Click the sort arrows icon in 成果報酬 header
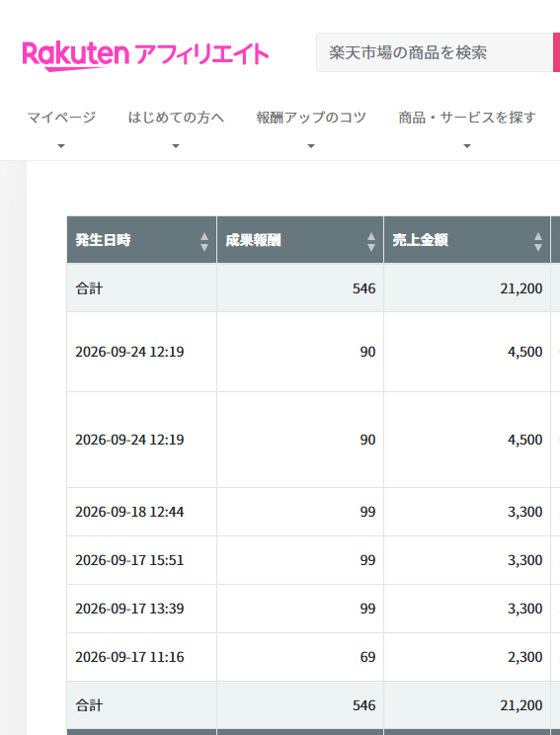This screenshot has height=735, width=560. coord(371,242)
